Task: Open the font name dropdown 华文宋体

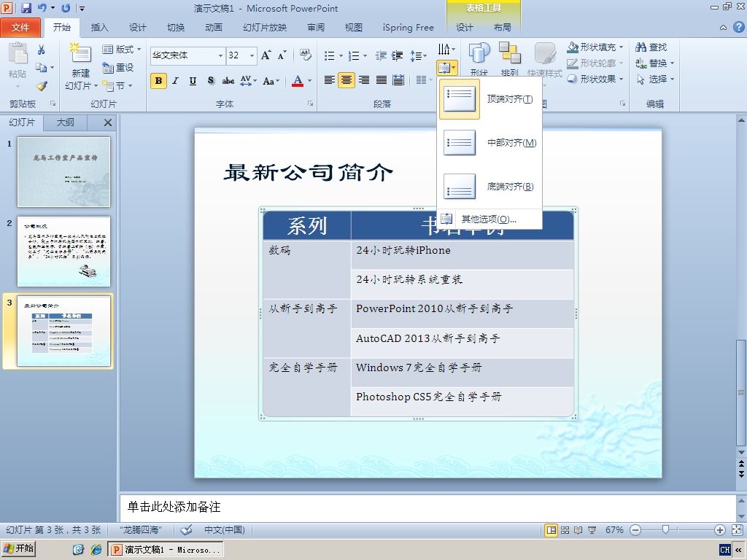Action: 220,55
